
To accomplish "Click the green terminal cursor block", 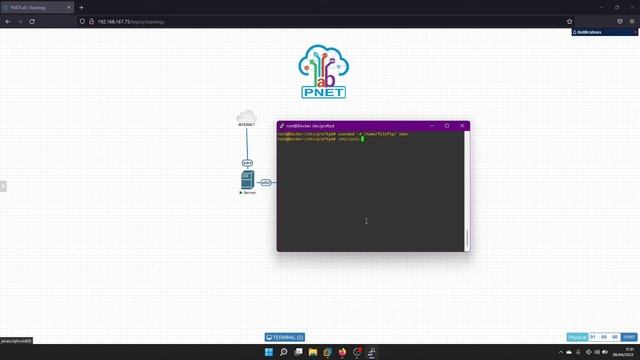I will 362,139.
